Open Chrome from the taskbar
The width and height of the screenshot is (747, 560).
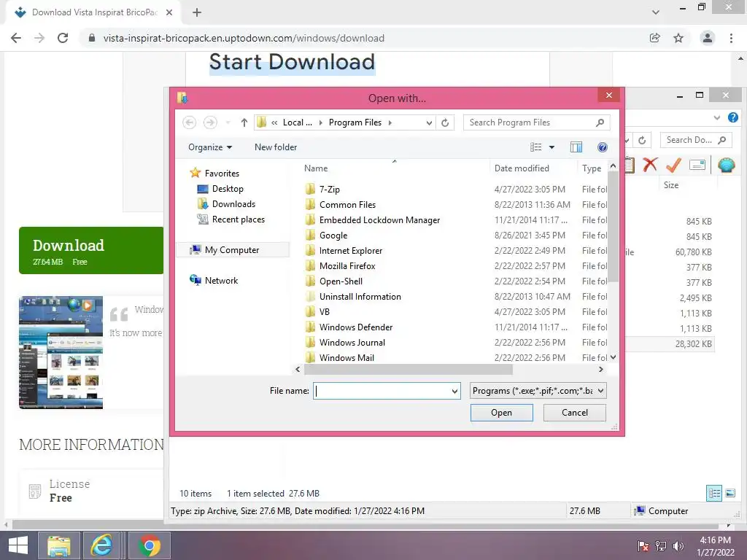tap(149, 545)
